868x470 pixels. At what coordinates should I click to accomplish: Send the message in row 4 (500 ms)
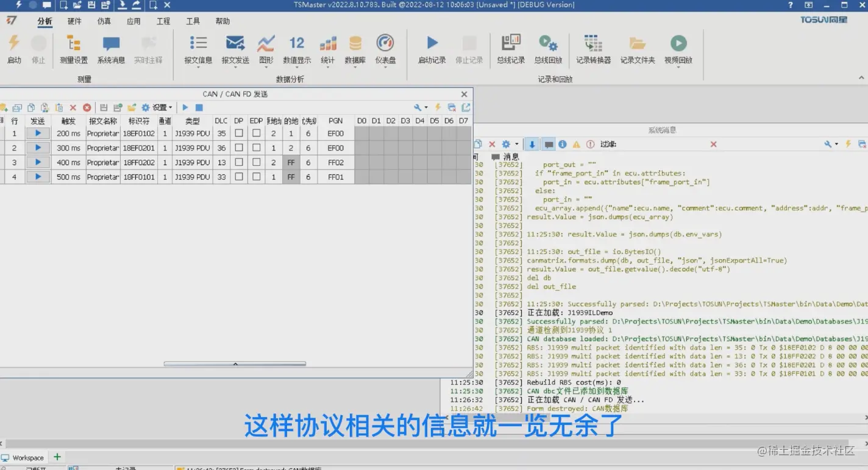click(38, 177)
